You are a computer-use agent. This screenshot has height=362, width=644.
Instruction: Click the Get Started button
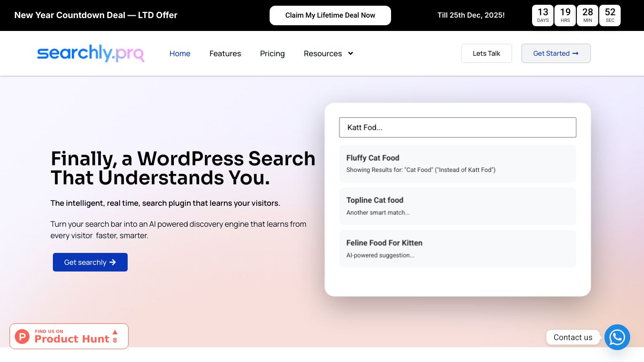coord(556,53)
